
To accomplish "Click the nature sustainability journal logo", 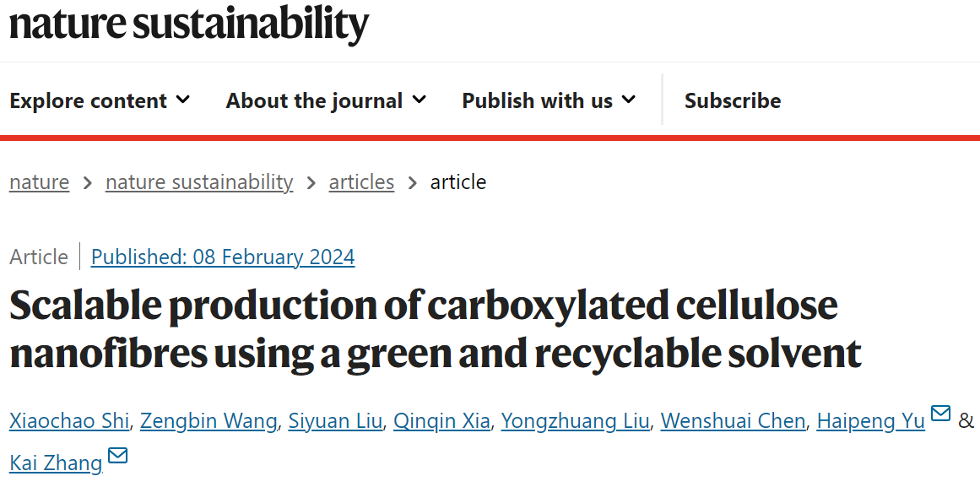I will tap(189, 24).
